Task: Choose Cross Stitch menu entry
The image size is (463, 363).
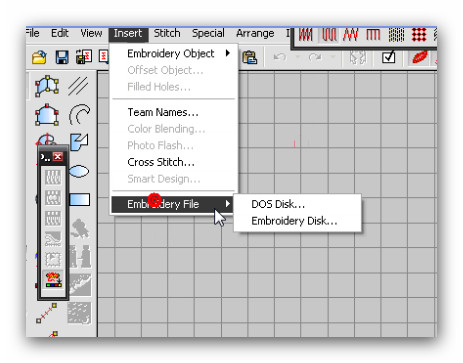Action: 161,162
